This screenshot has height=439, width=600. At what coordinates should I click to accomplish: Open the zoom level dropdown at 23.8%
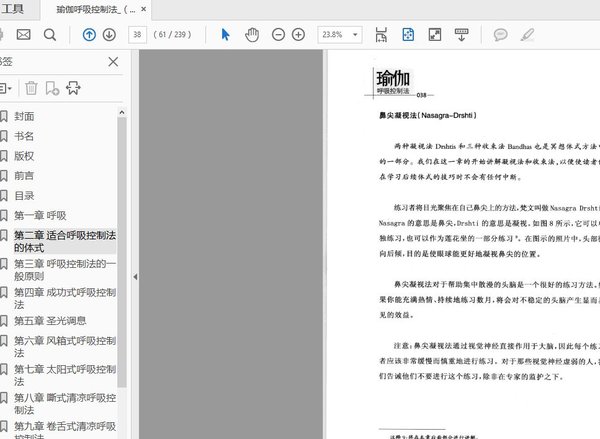[355, 35]
